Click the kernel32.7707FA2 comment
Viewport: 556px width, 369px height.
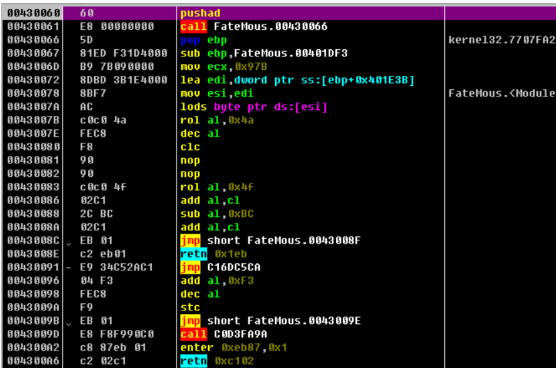(502, 40)
